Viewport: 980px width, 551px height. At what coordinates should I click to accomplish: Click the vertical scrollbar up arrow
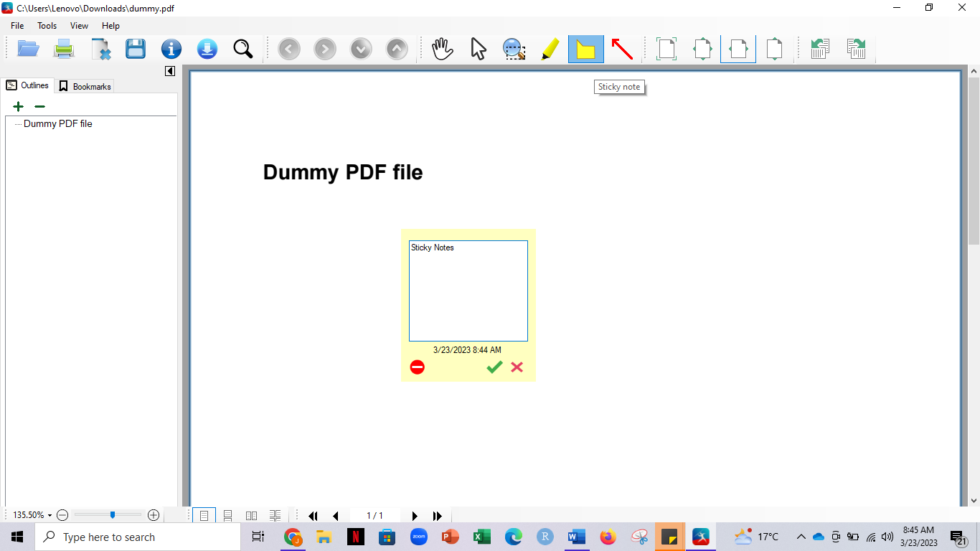pos(974,71)
